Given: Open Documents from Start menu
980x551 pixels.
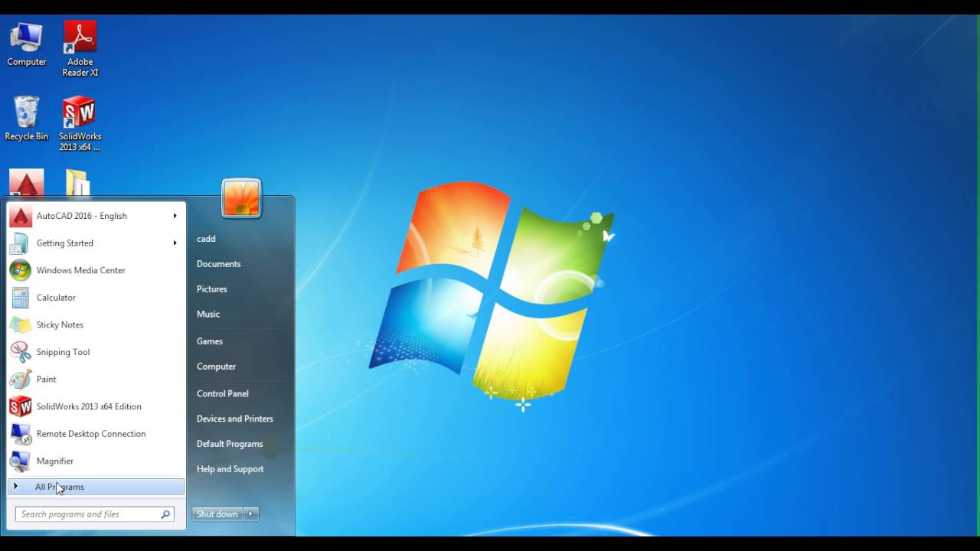Looking at the screenshot, I should pos(219,264).
